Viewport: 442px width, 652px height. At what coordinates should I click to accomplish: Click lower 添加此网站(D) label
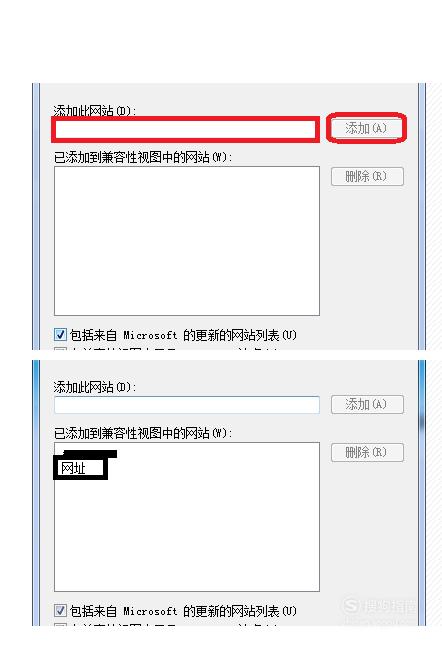94,387
